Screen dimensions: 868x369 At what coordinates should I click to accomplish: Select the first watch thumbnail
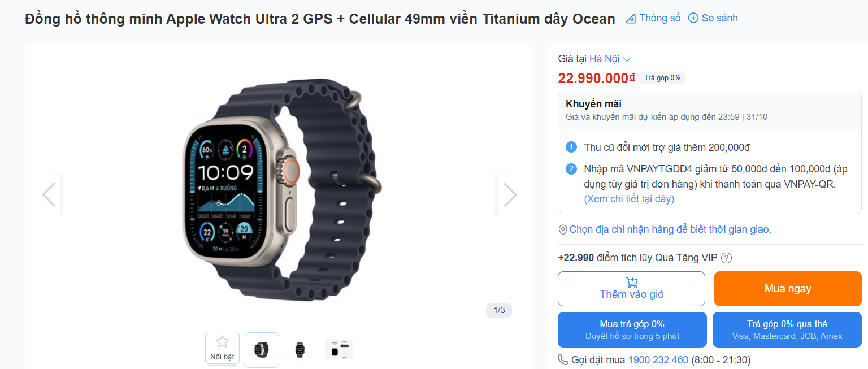[x=261, y=350]
